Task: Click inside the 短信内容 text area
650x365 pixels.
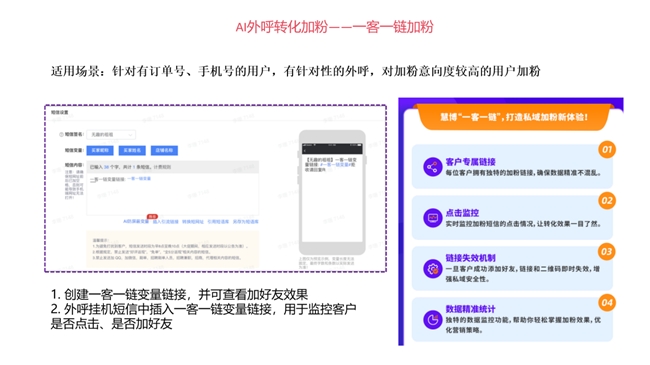Action: (x=172, y=193)
